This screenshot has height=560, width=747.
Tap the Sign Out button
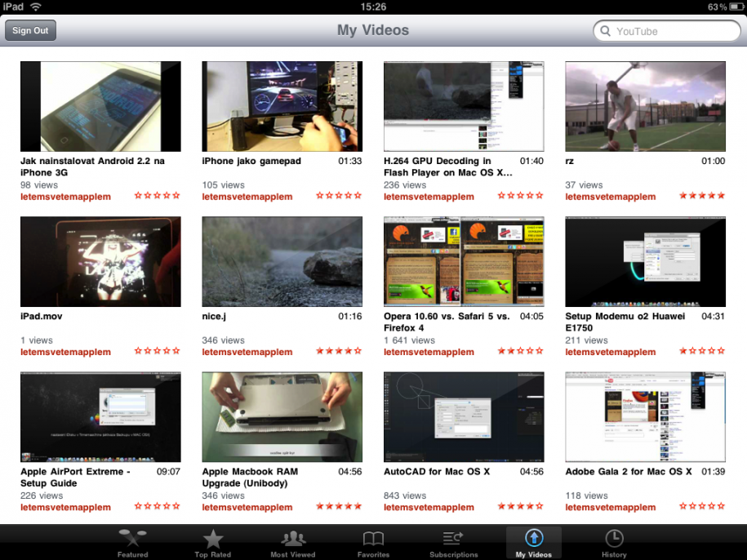(30, 30)
